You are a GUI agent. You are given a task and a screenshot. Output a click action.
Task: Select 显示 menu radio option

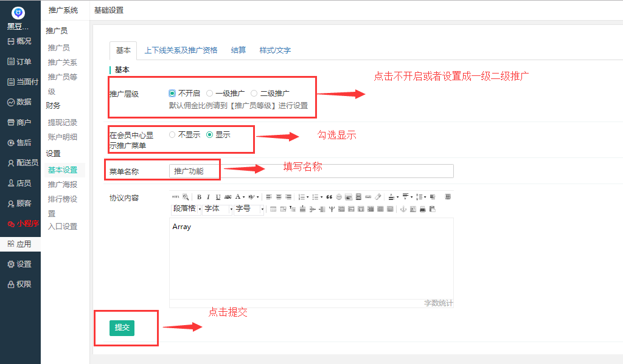point(209,134)
